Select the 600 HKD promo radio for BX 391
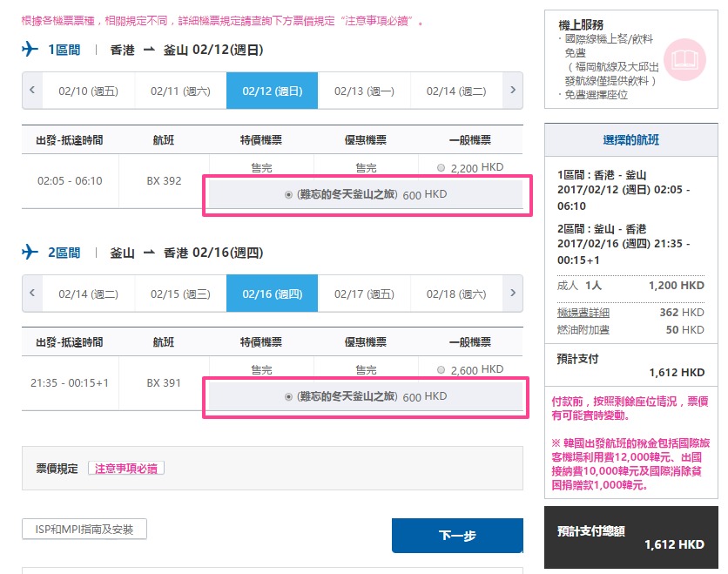The width and height of the screenshot is (728, 574). coord(288,396)
